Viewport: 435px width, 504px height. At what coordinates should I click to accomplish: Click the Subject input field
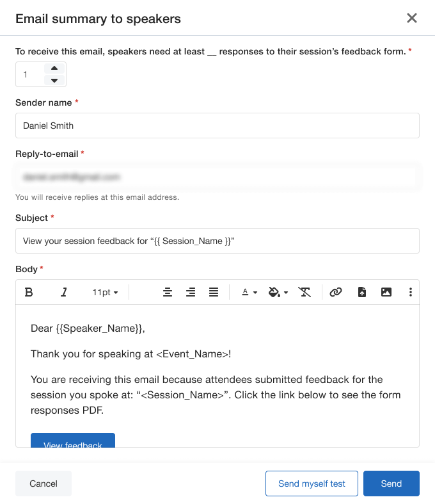point(217,241)
